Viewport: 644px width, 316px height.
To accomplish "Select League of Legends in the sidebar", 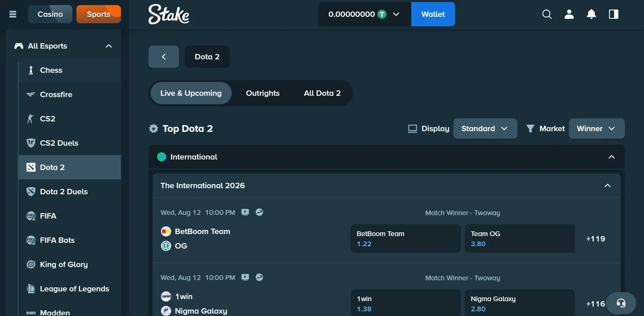I will (69, 289).
